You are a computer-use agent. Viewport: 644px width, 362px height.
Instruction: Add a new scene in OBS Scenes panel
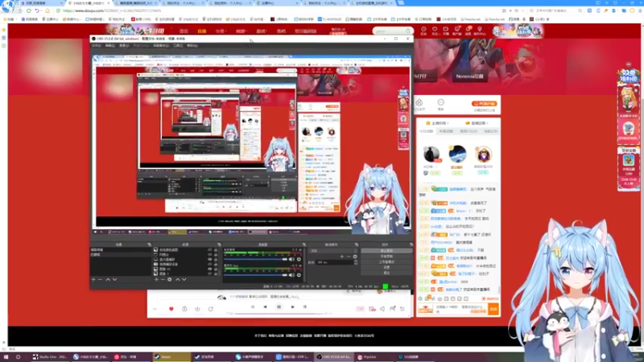(93, 279)
